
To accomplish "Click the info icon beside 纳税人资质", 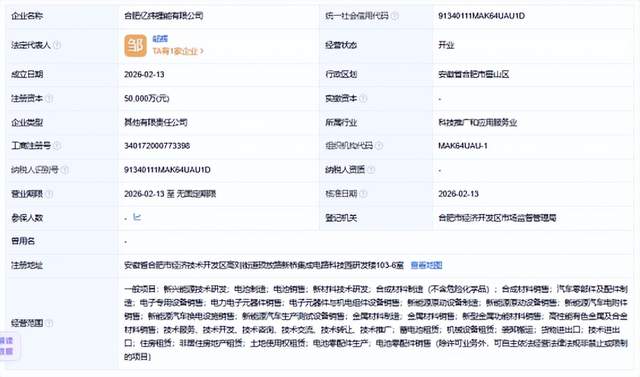I will click(371, 170).
